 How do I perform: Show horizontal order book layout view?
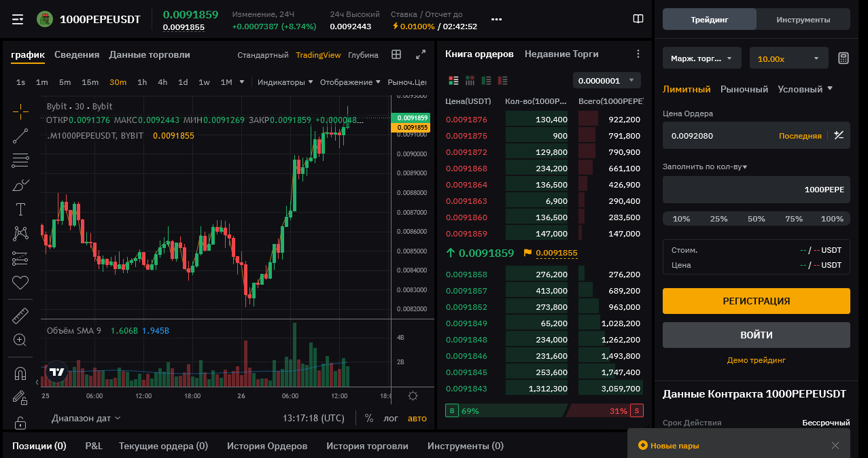coord(470,80)
